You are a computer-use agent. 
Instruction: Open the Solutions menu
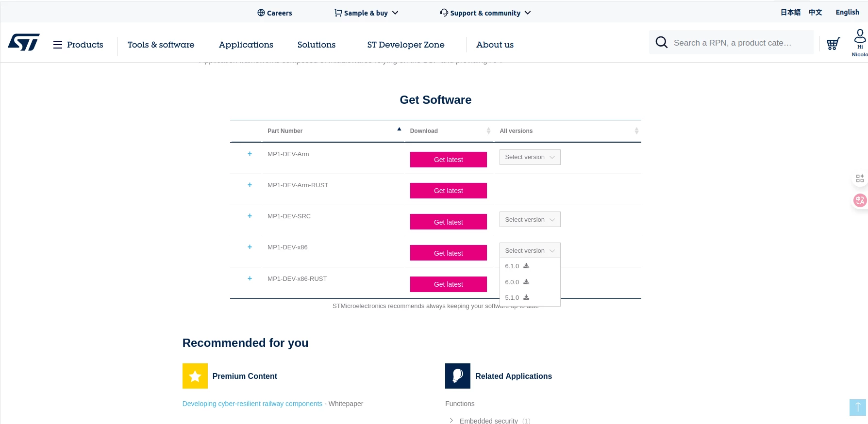coord(317,45)
